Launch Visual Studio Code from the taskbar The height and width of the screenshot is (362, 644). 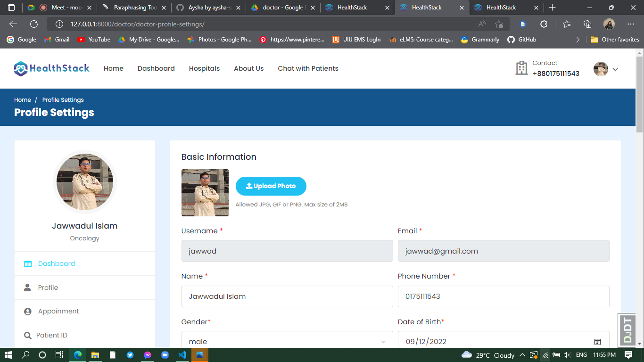[x=182, y=355]
